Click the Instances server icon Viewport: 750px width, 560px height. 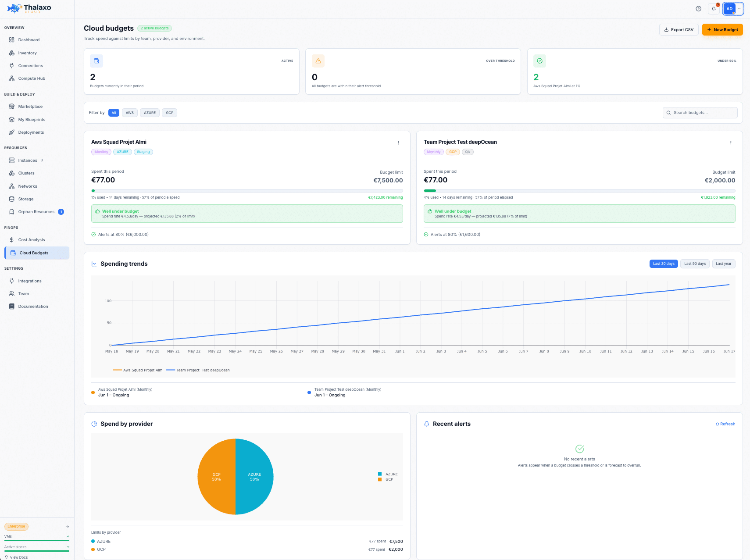12,161
